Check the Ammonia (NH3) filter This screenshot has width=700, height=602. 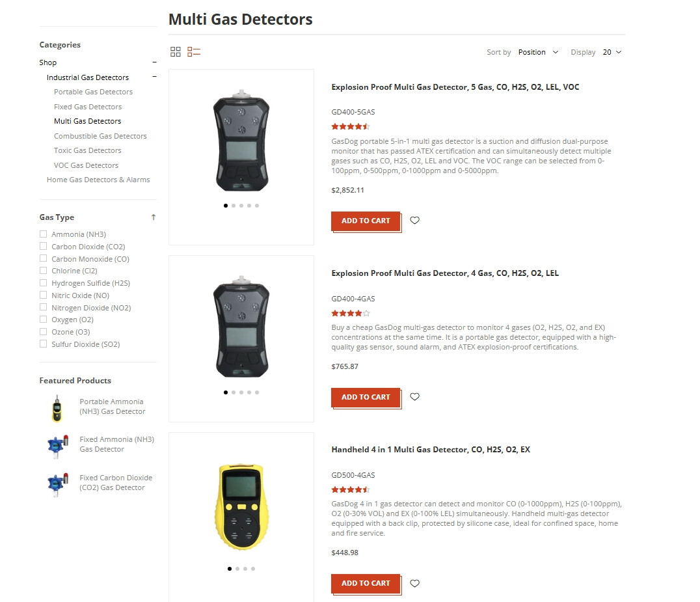44,234
